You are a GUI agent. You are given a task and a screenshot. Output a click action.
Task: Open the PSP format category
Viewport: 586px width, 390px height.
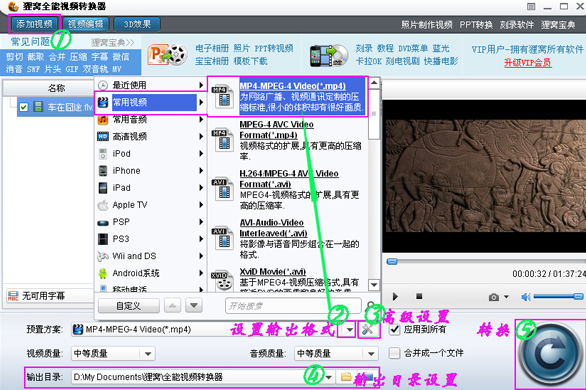pos(151,222)
